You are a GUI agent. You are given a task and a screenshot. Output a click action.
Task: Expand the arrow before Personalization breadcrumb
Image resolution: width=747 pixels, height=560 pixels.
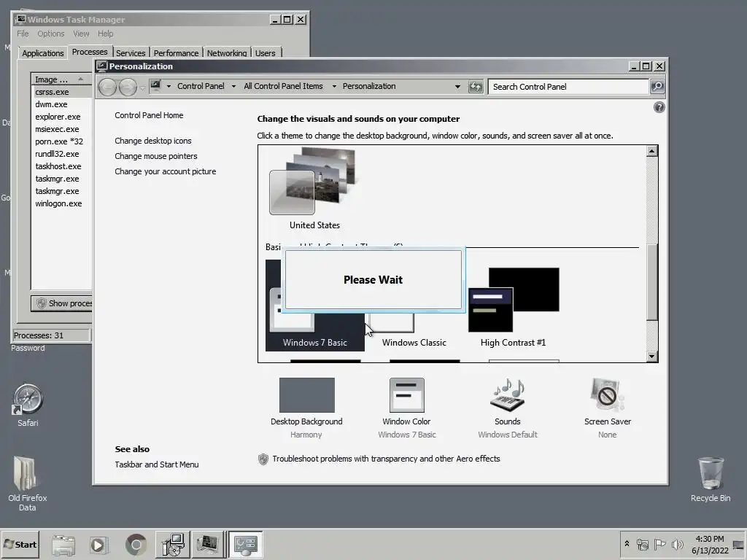tap(334, 86)
